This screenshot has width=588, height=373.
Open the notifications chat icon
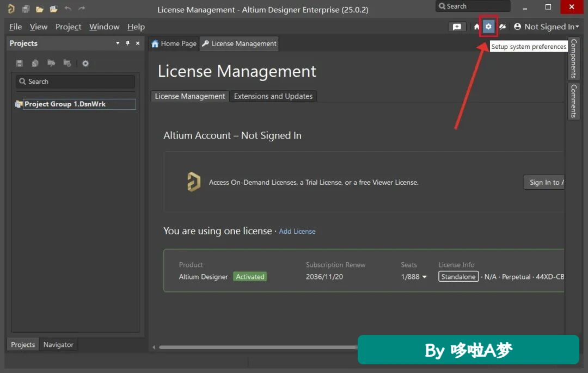coord(457,27)
